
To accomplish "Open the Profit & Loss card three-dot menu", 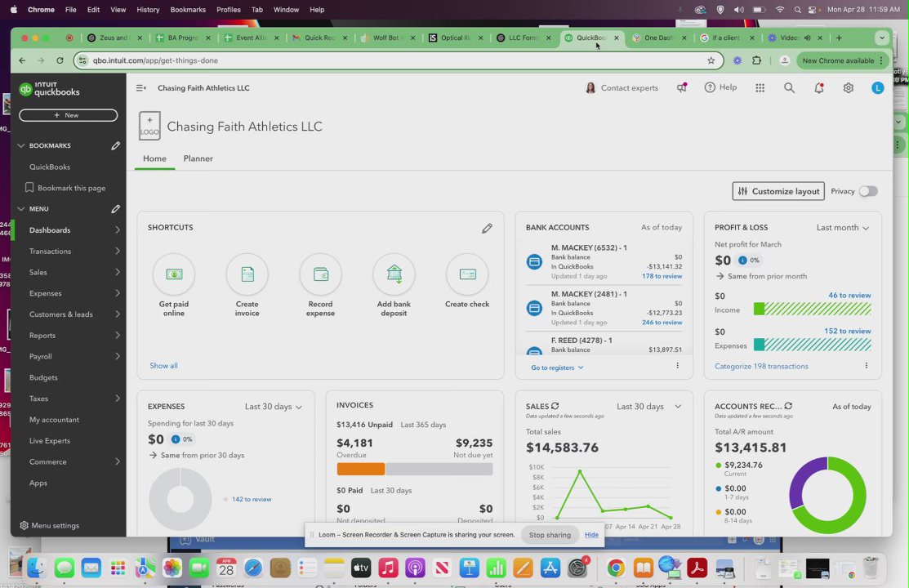I will pos(866,366).
